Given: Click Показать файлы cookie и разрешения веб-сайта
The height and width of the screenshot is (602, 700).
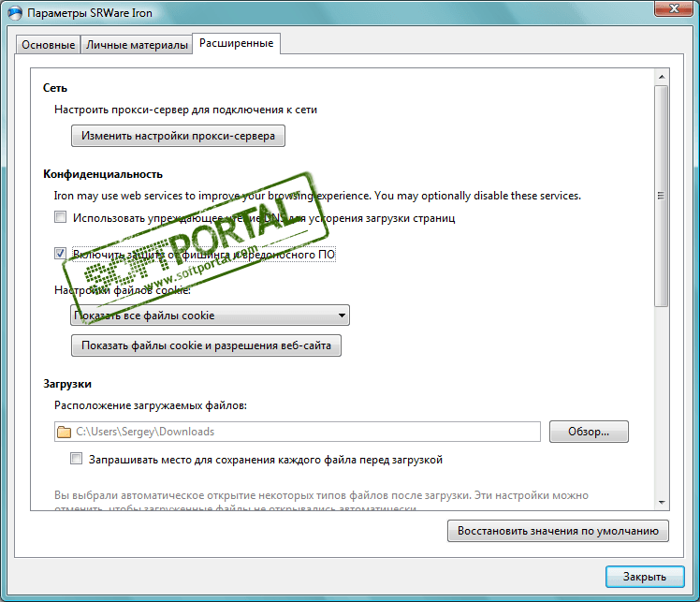Looking at the screenshot, I should coord(206,345).
